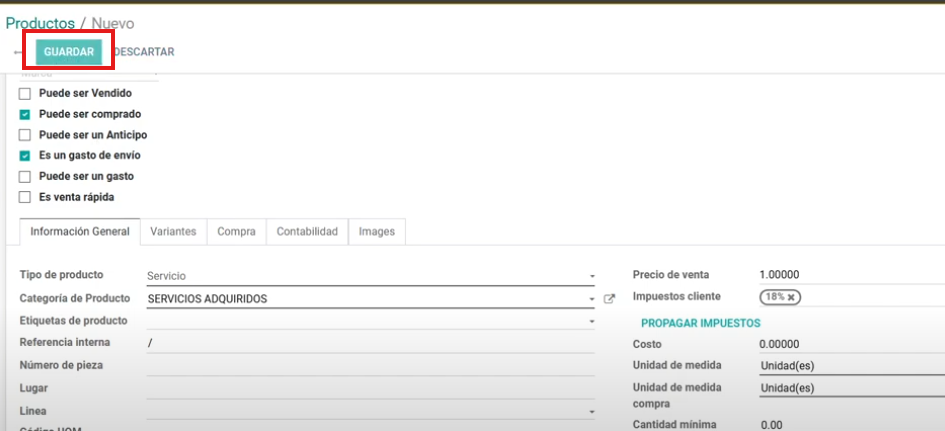
Task: Enable the Puede ser Vendido checkbox
Action: click(25, 93)
